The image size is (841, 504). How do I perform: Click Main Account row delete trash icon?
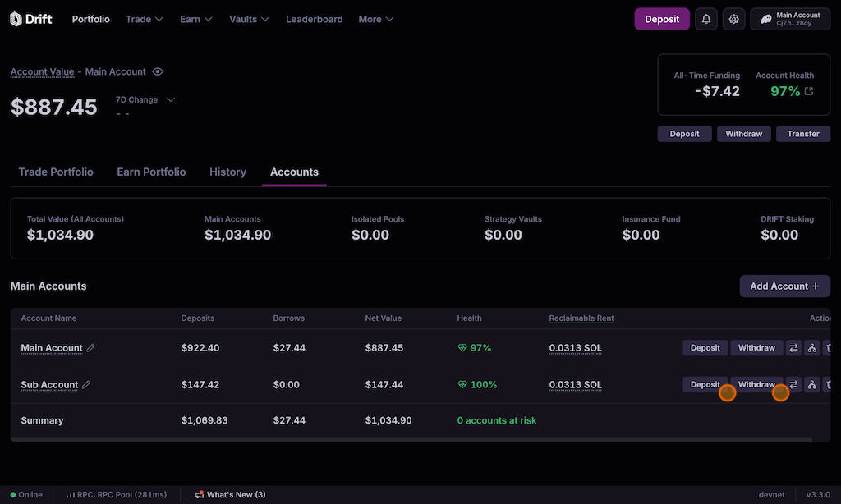tap(830, 348)
